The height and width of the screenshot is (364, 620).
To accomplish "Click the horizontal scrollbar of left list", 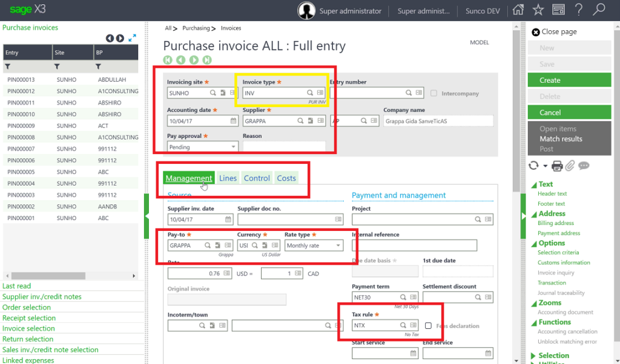I will click(48, 276).
